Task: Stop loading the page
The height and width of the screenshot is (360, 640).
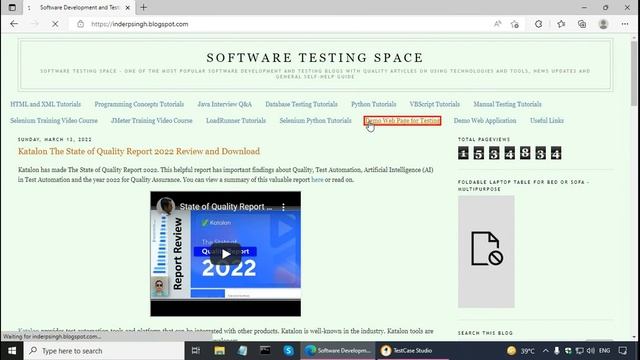Action: pyautogui.click(x=55, y=24)
